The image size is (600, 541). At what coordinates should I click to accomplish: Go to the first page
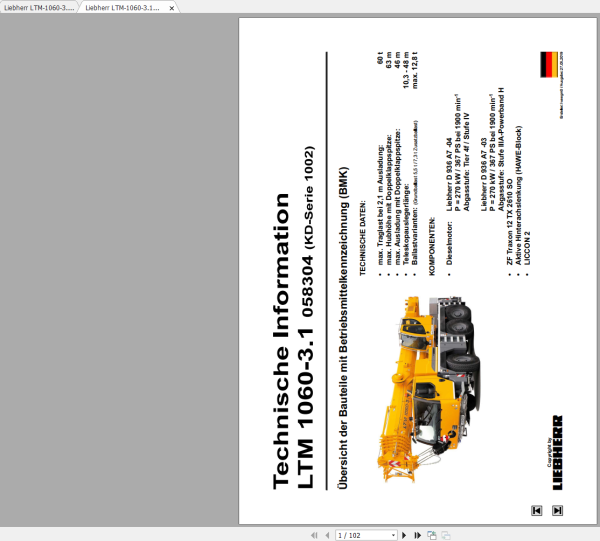[x=314, y=535]
